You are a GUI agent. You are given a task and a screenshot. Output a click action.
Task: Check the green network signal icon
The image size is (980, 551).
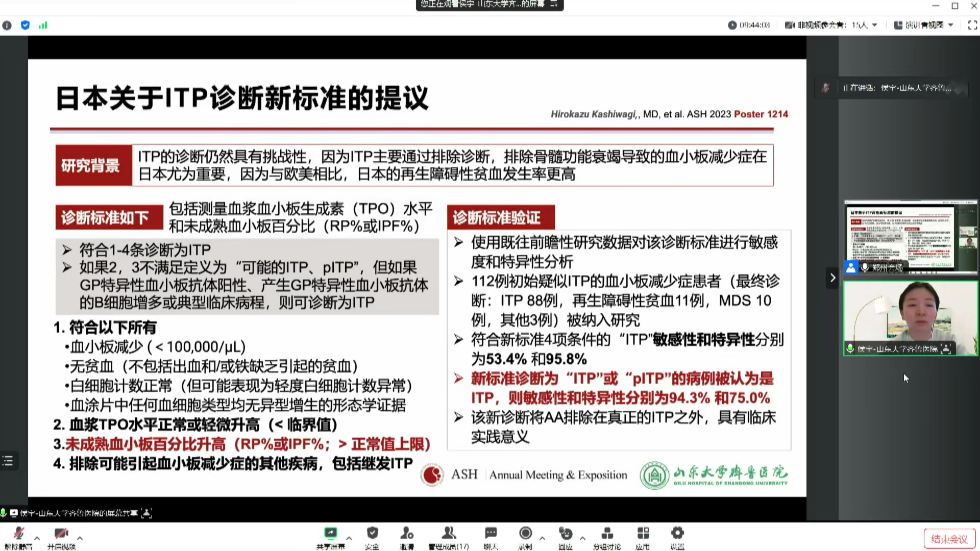coord(43,25)
